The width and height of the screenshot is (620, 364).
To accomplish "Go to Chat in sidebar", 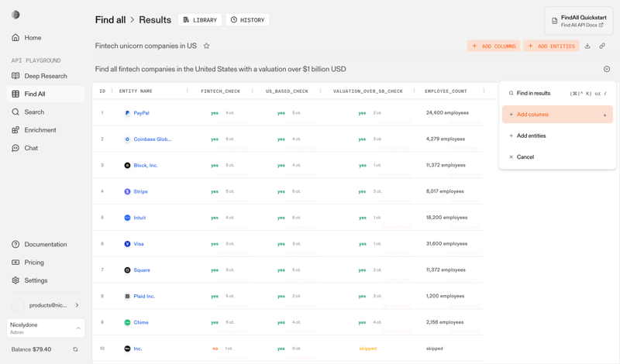I will click(31, 148).
